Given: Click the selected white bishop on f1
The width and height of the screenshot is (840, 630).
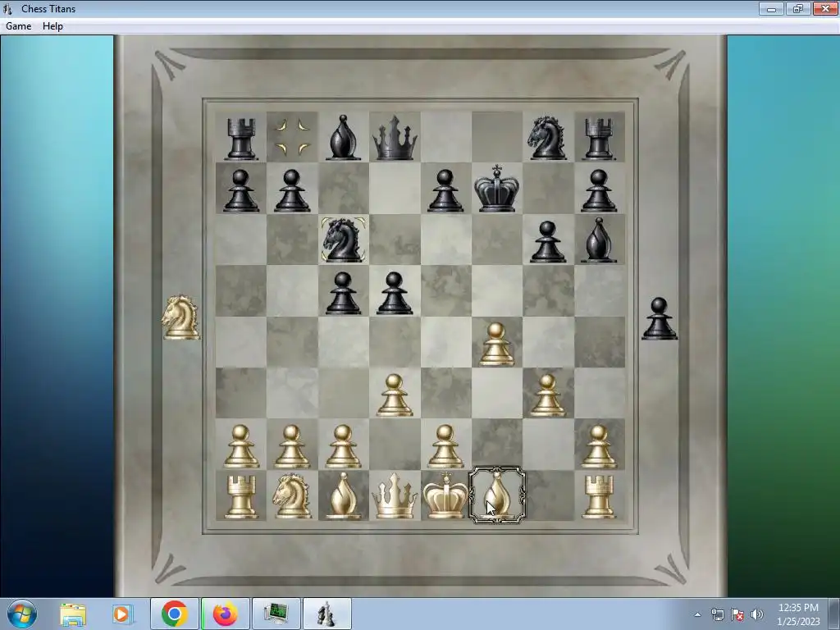Looking at the screenshot, I should pos(496,495).
